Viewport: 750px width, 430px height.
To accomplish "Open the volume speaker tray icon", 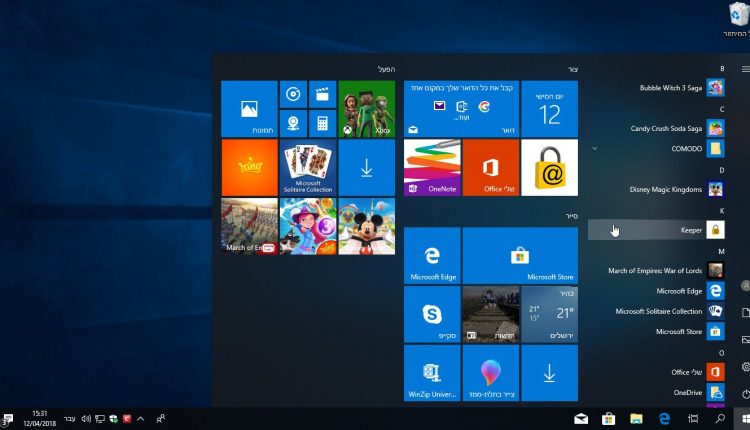I will point(86,419).
